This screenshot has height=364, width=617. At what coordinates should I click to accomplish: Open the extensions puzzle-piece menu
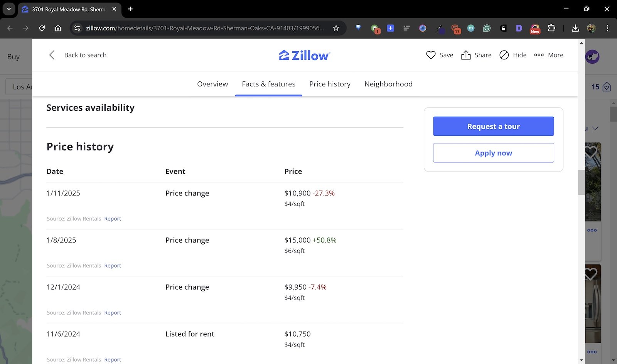552,28
